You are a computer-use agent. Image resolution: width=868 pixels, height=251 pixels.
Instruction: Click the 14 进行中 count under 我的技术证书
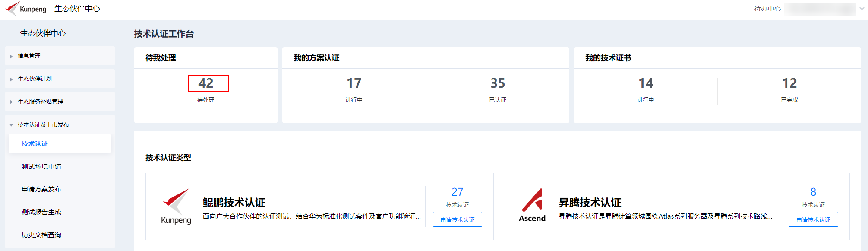[646, 83]
